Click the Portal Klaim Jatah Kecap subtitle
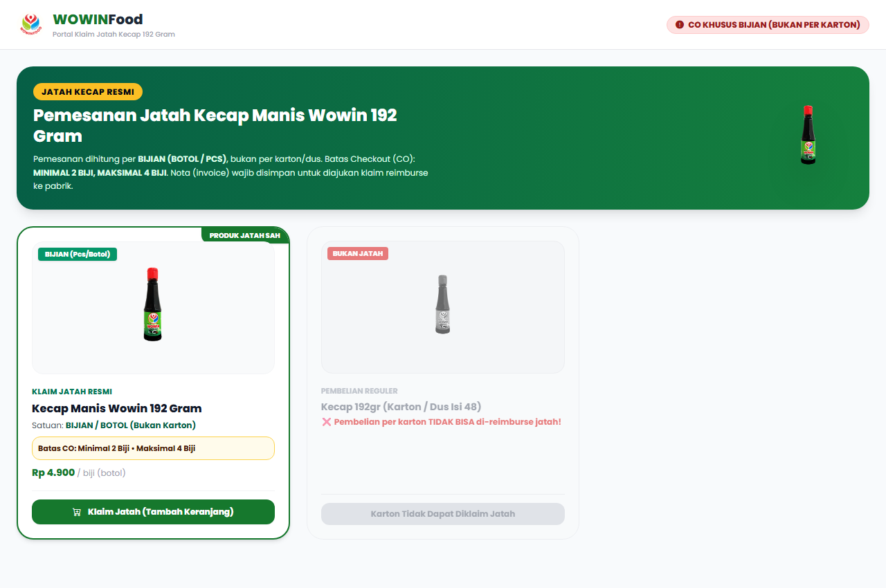This screenshot has width=886, height=588. point(114,34)
